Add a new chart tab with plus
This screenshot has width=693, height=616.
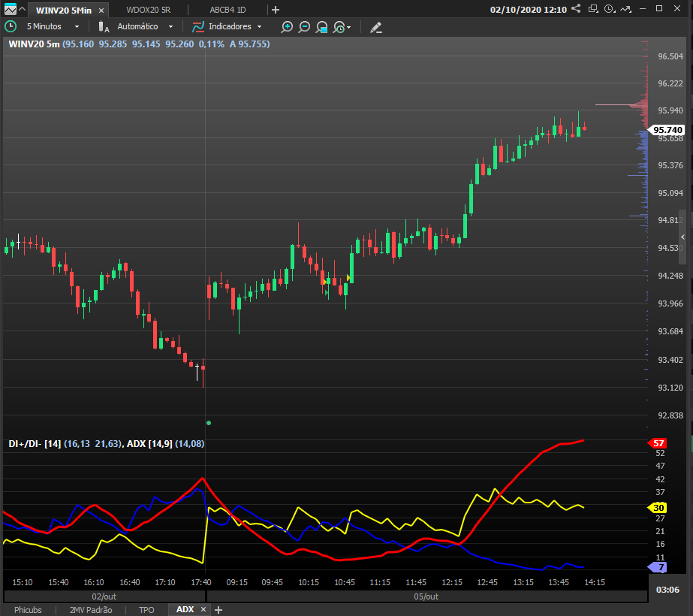tap(276, 10)
